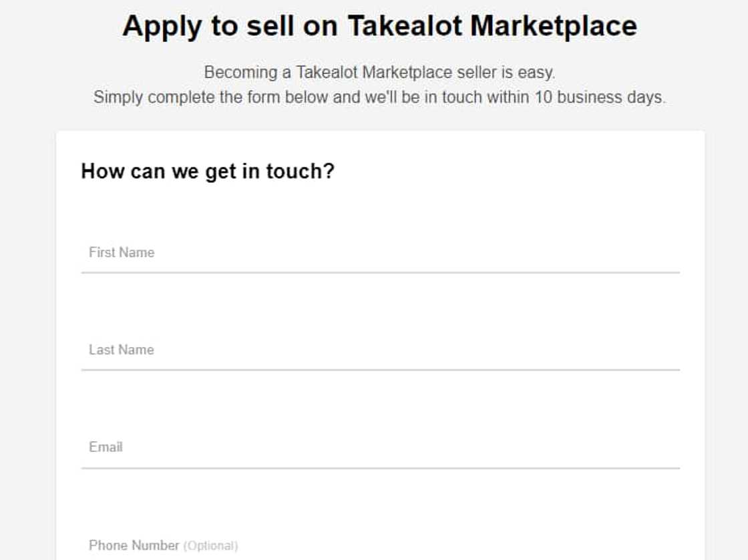Click 'Apply to sell on Takealot Marketplace' heading
Viewport: 748px width, 560px height.
[x=379, y=27]
